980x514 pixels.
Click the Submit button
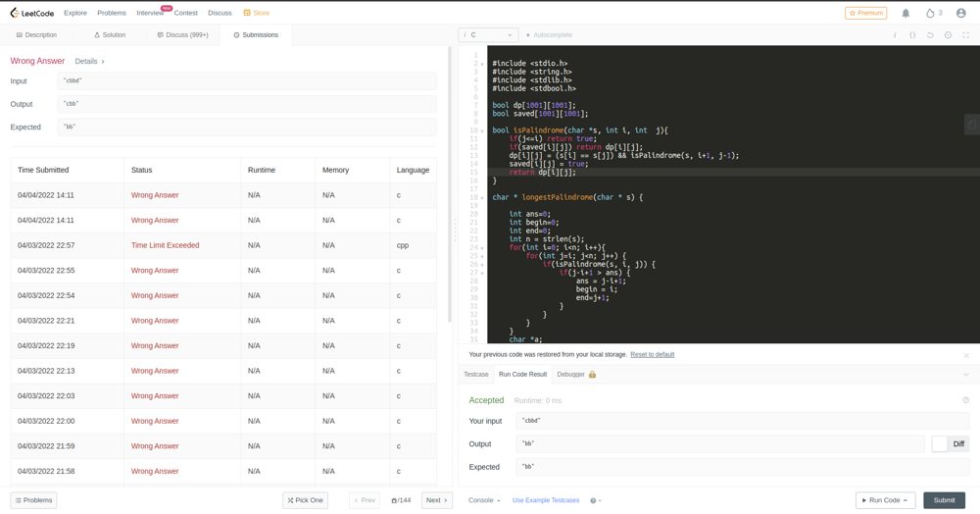pos(944,500)
